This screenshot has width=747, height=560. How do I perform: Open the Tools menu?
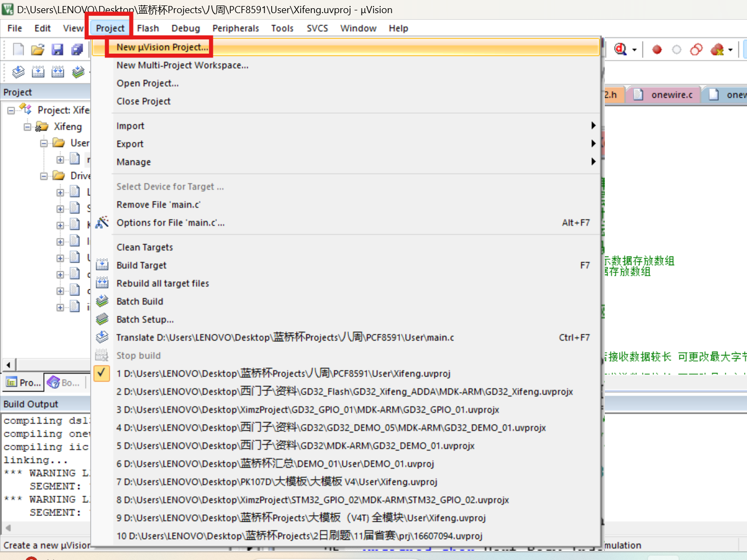(282, 28)
